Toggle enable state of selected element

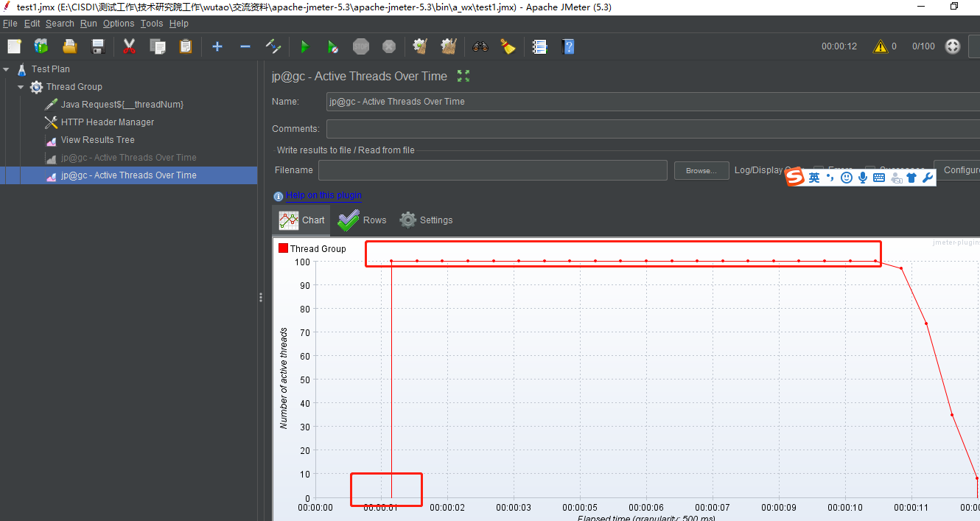[273, 46]
